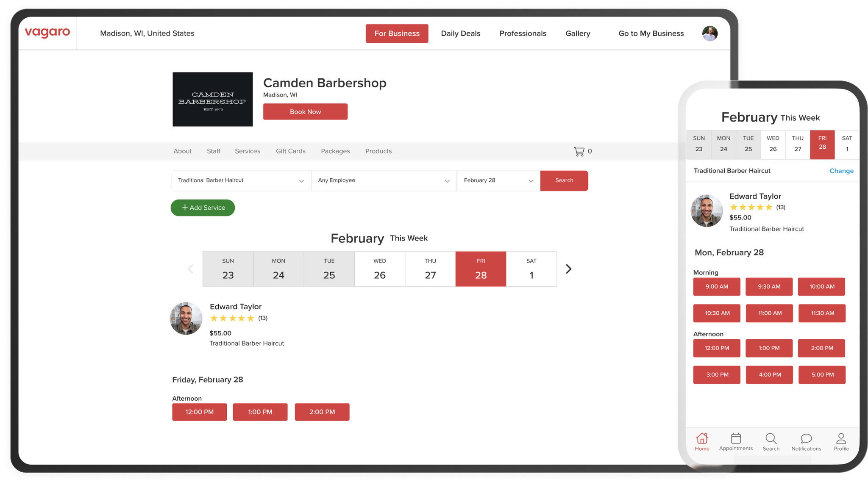Image resolution: width=868 pixels, height=485 pixels.
Task: Switch to the Staff tab
Action: pos(214,151)
